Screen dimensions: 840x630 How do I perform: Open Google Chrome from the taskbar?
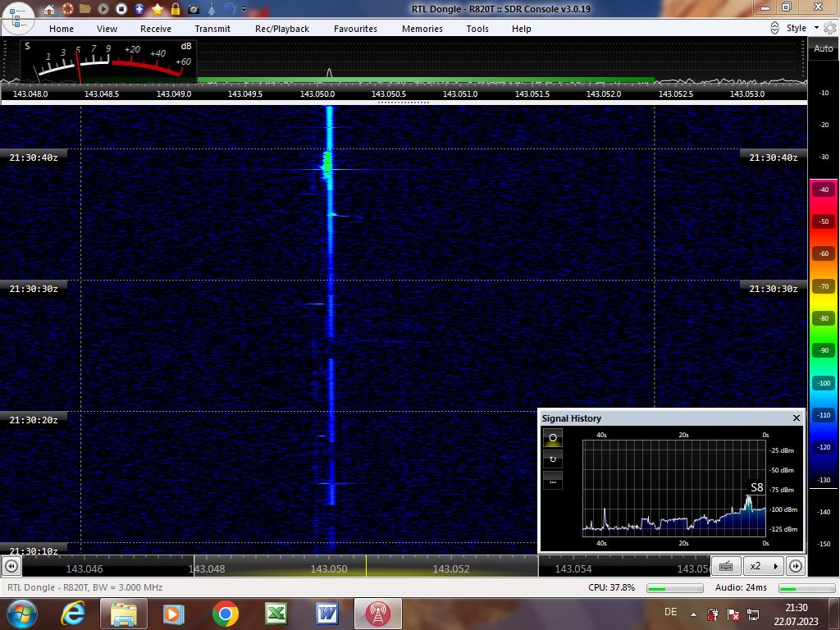tap(225, 614)
